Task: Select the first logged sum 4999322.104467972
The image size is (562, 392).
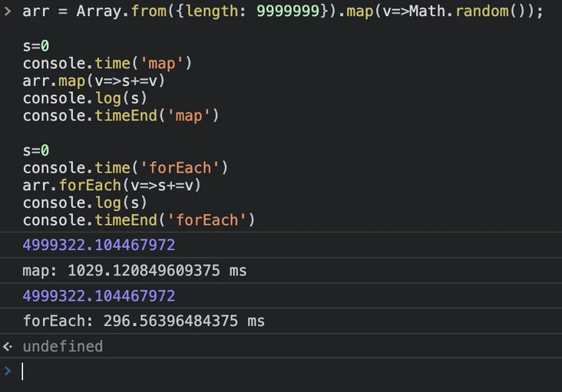Action: (x=99, y=245)
